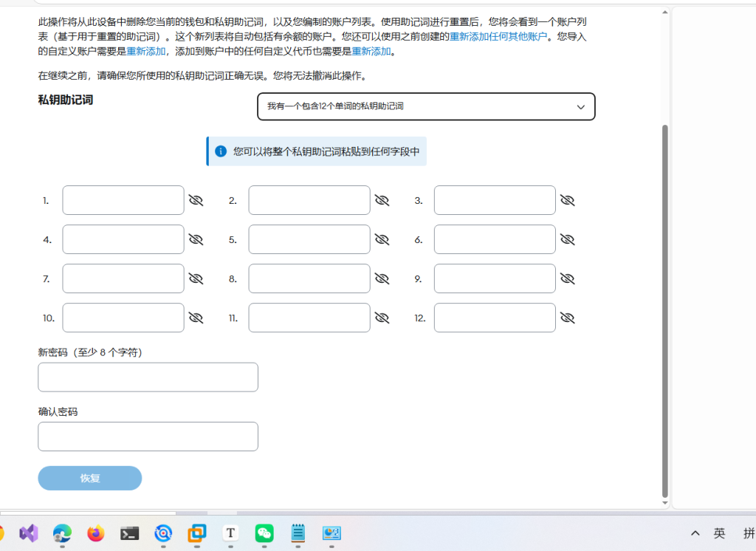The image size is (756, 551).
Task: Show seed word 6 with eye icon
Action: pyautogui.click(x=567, y=239)
